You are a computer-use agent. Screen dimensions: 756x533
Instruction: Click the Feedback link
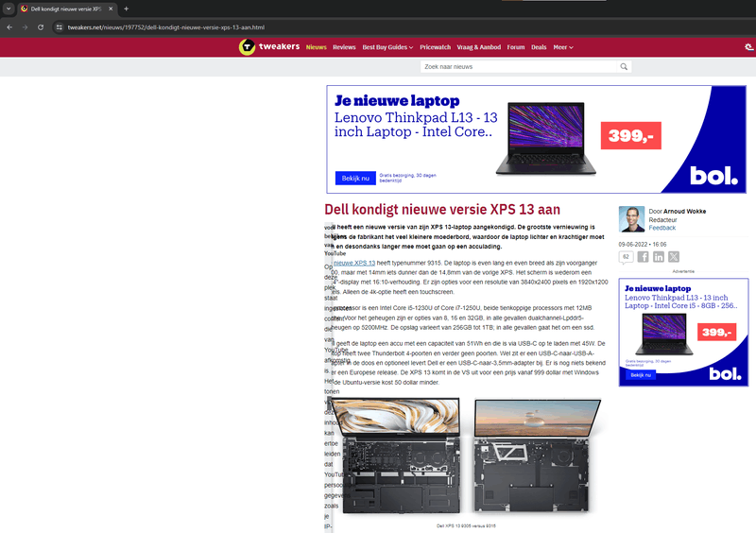point(662,228)
